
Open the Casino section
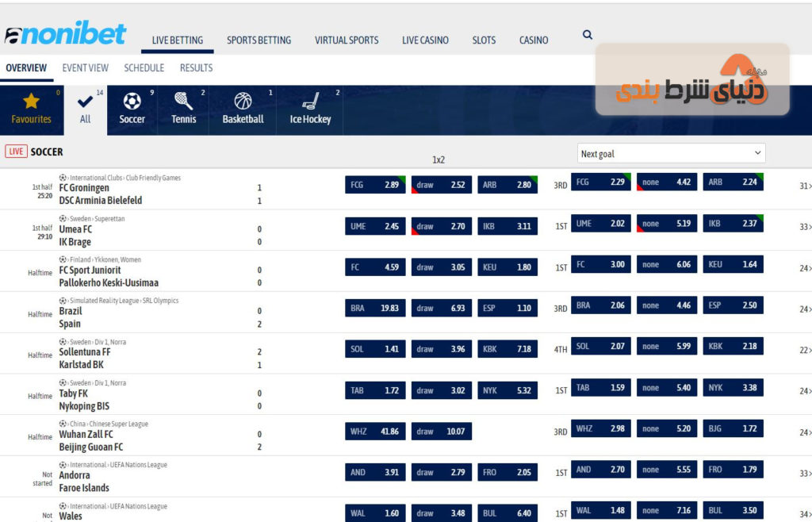pos(534,40)
